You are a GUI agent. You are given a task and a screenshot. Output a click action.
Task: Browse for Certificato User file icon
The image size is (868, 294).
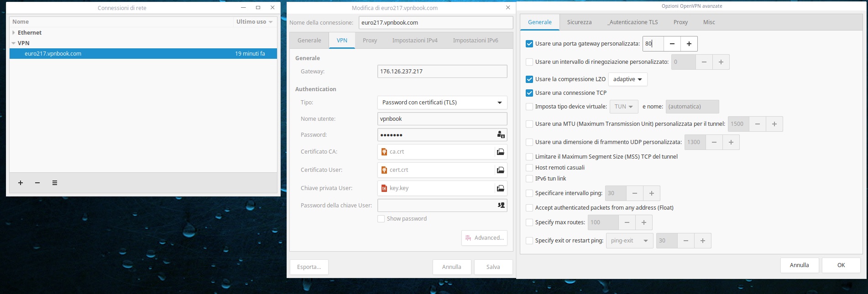(500, 170)
